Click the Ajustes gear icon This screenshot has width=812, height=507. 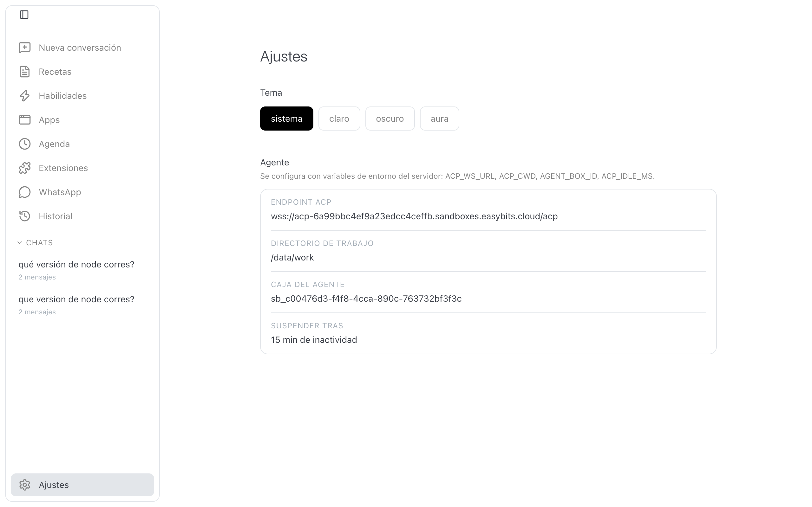pyautogui.click(x=24, y=485)
